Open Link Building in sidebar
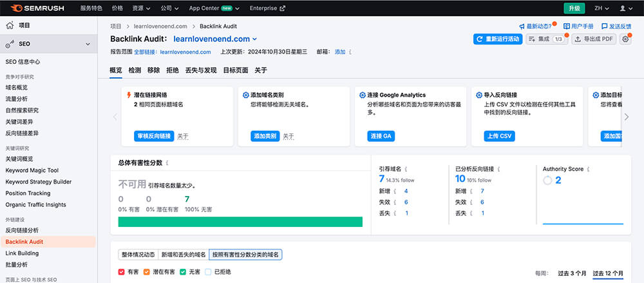The height and width of the screenshot is (283, 644). [22, 253]
